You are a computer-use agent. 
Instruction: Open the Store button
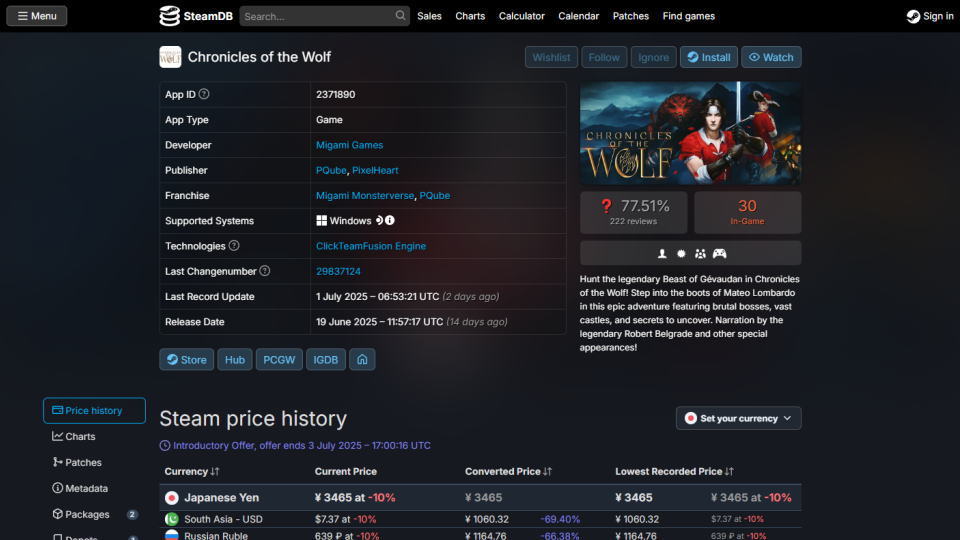[187, 359]
